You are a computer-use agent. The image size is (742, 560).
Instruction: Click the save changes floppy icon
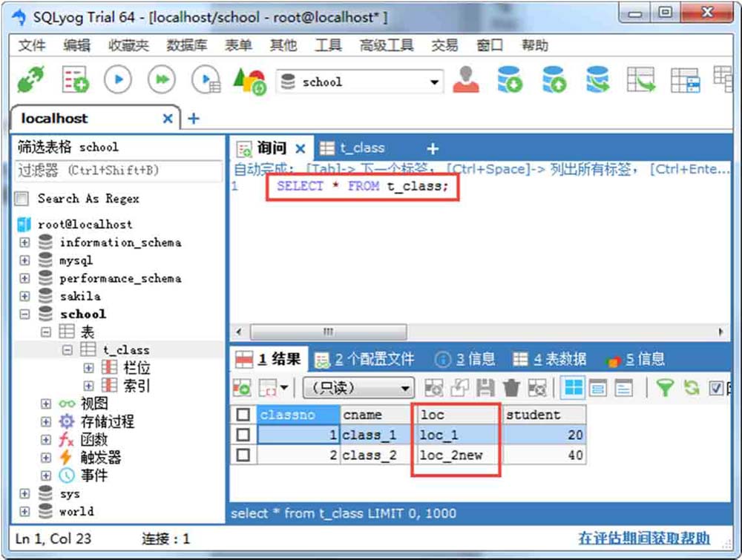point(485,388)
